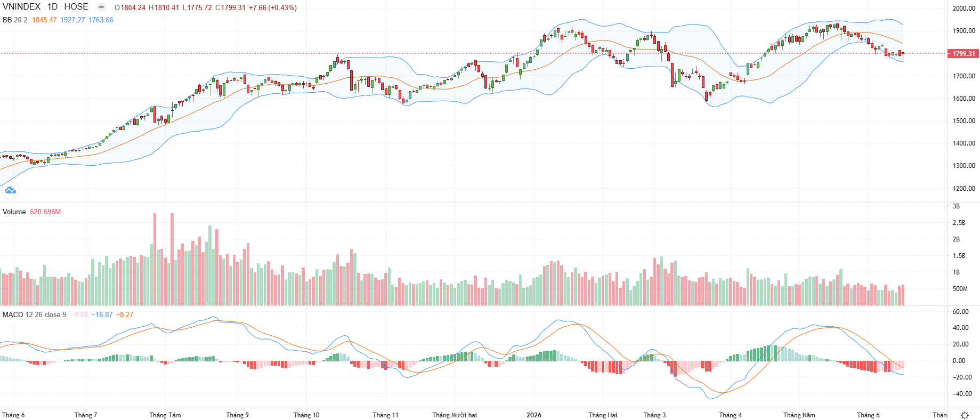This screenshot has height=420, width=980.
Task: Click the blue BB upper value 1927.27
Action: point(72,20)
